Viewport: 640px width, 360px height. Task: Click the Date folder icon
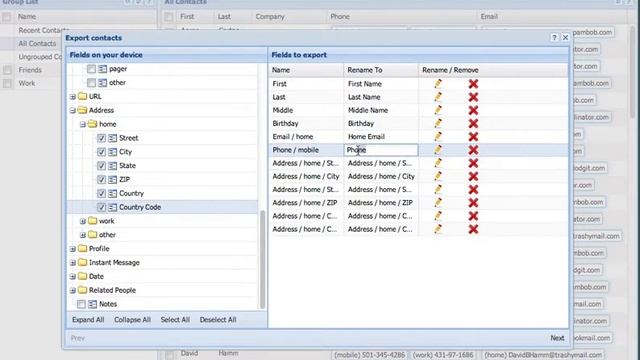click(x=82, y=276)
